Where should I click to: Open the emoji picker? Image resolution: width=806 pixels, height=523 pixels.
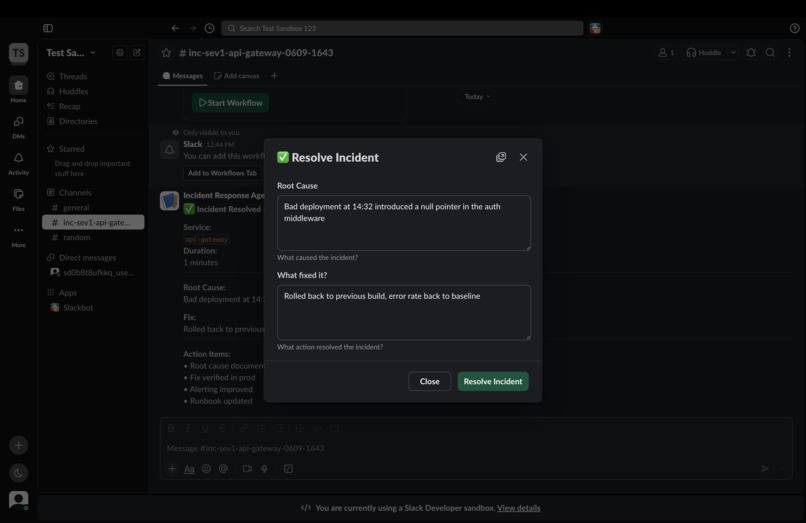(x=206, y=468)
